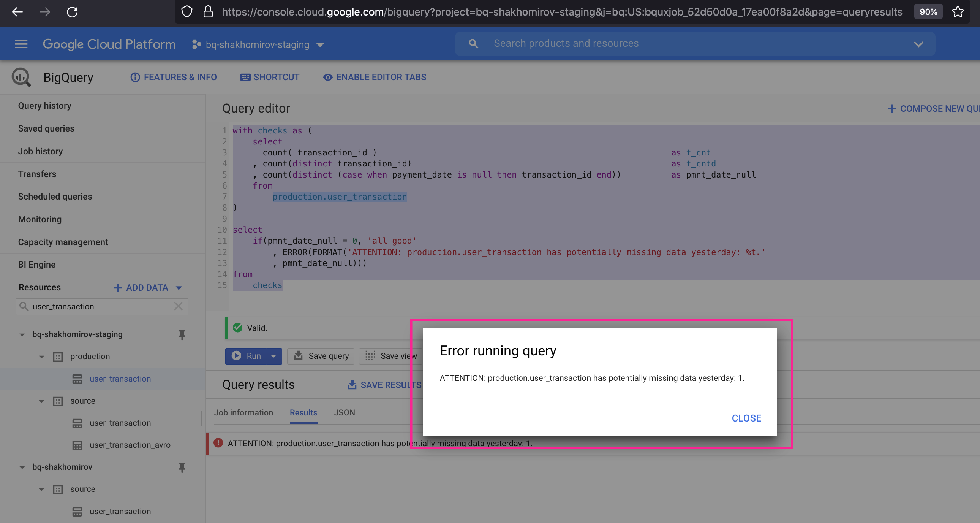Viewport: 980px width, 523px height.
Task: Open FEATURES & INFO link
Action: tap(174, 77)
